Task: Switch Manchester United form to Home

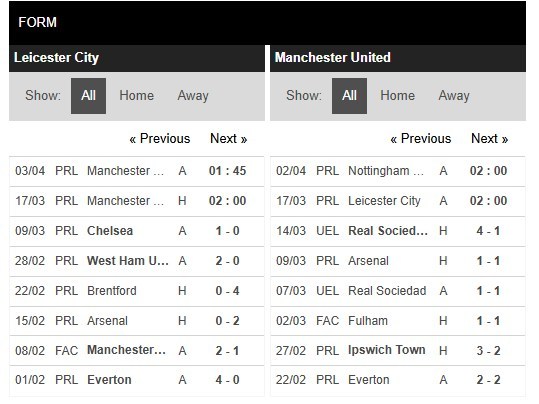Action: 397,96
